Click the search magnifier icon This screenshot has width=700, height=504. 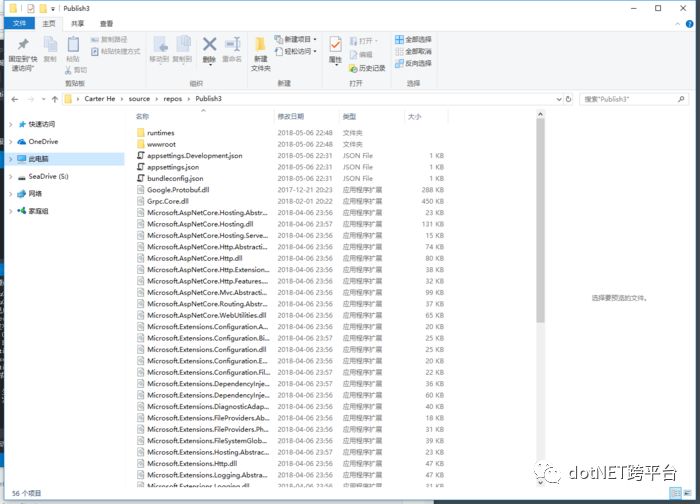[681, 99]
